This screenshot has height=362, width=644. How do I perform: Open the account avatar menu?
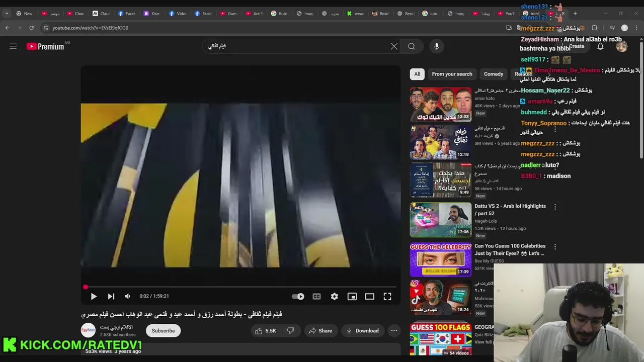click(622, 46)
